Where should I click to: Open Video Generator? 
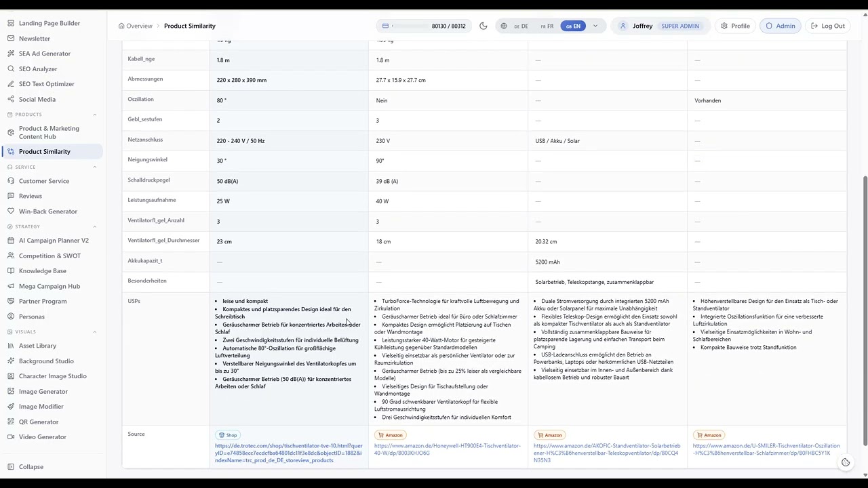point(43,437)
